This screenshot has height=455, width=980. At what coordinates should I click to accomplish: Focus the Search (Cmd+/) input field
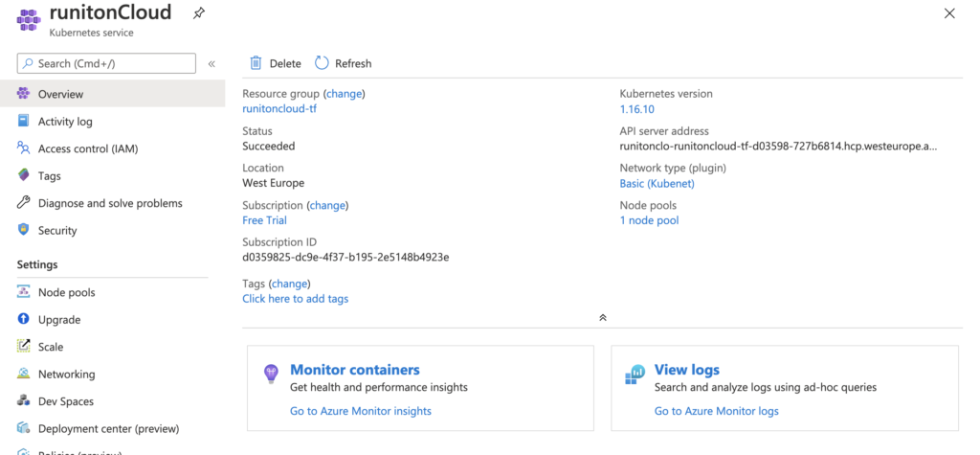(x=106, y=63)
